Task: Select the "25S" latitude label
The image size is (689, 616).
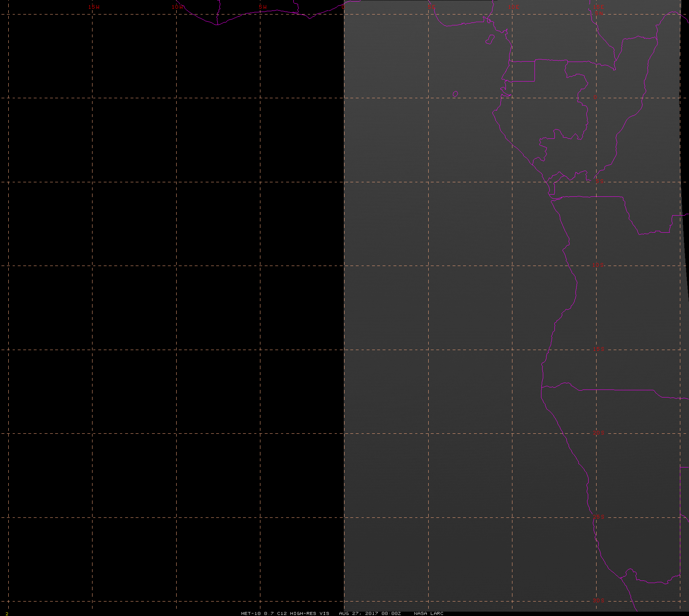Action: coord(599,517)
